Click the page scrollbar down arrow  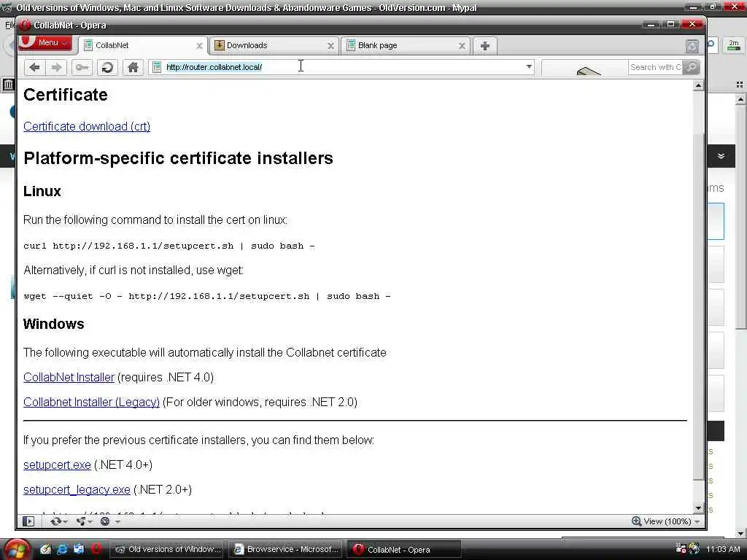coord(698,508)
